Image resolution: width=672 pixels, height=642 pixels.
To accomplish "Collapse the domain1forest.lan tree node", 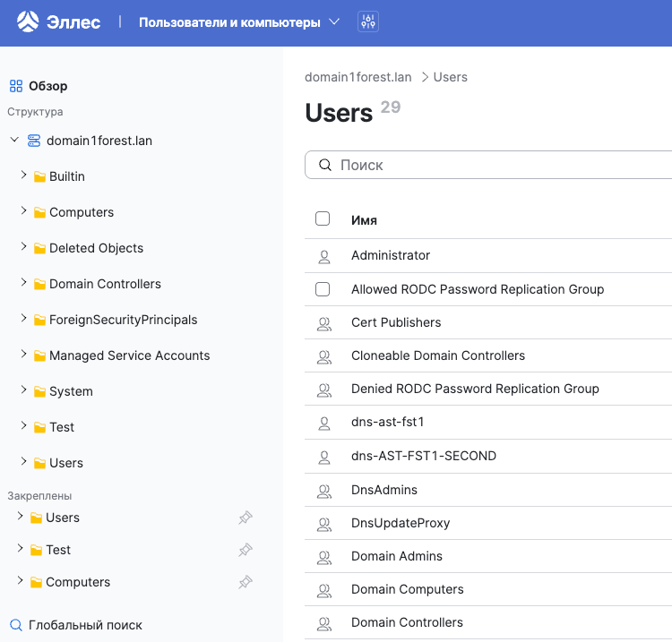I will pos(14,141).
